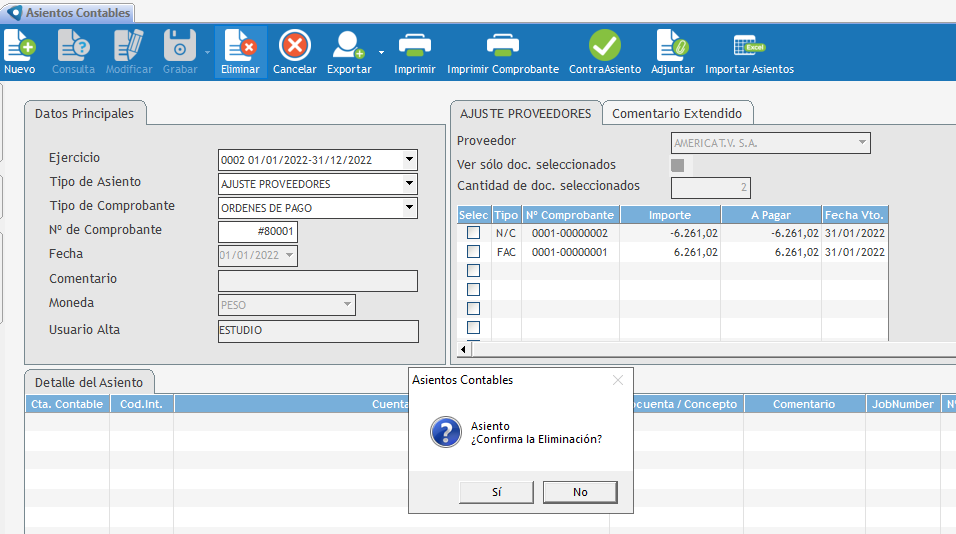Image resolution: width=956 pixels, height=534 pixels.
Task: Click No in the confirmation dialog
Action: click(x=580, y=492)
